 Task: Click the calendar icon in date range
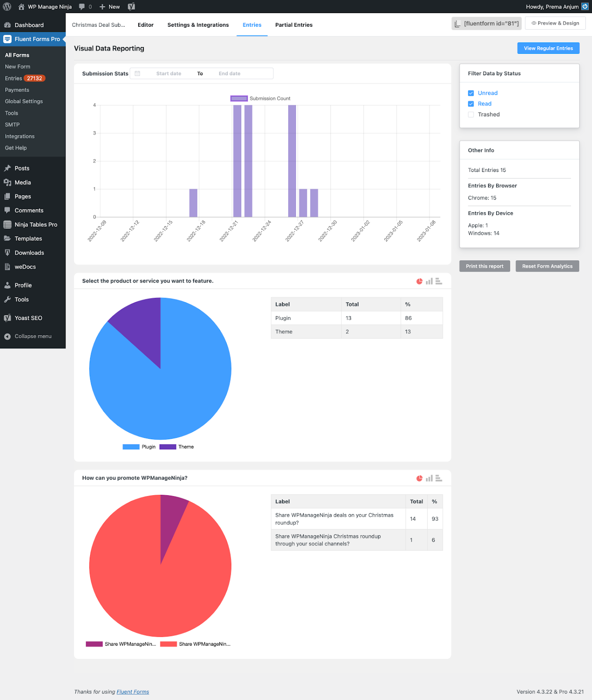click(x=137, y=73)
